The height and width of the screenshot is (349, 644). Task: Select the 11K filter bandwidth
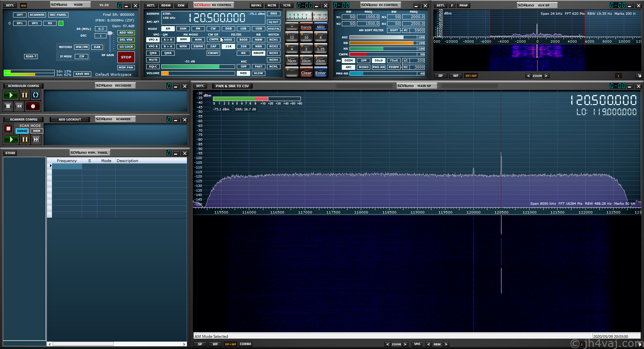[x=228, y=46]
